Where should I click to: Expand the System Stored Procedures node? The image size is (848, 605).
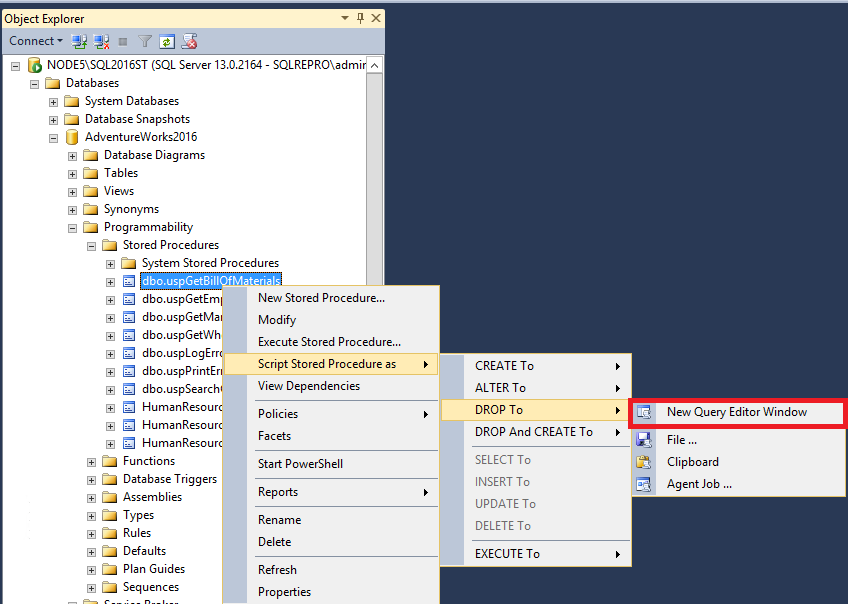(110, 264)
